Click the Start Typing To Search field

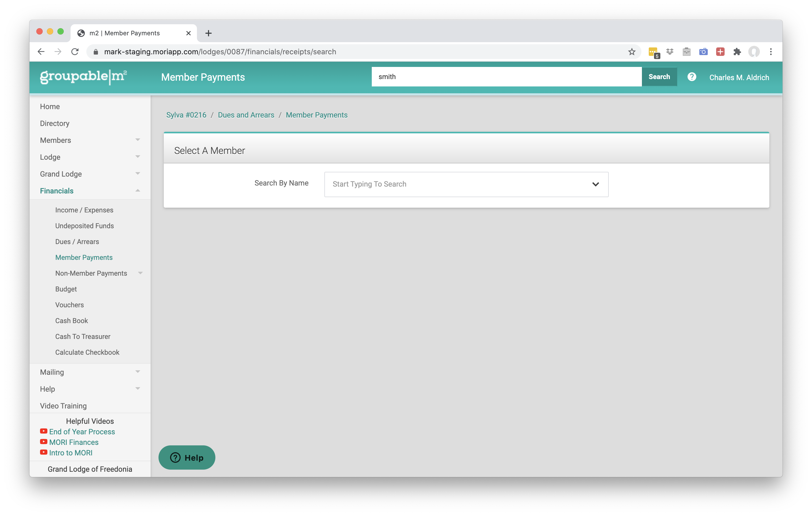coord(466,184)
